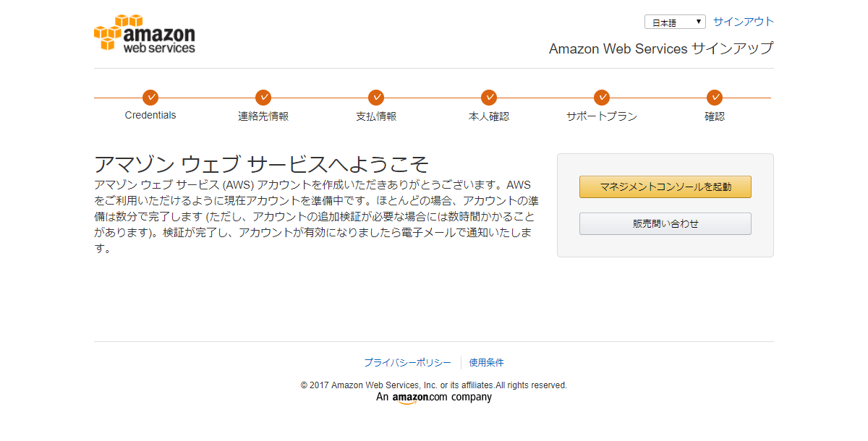Open the プライバシーポリシー link
This screenshot has width=868, height=441.
407,363
